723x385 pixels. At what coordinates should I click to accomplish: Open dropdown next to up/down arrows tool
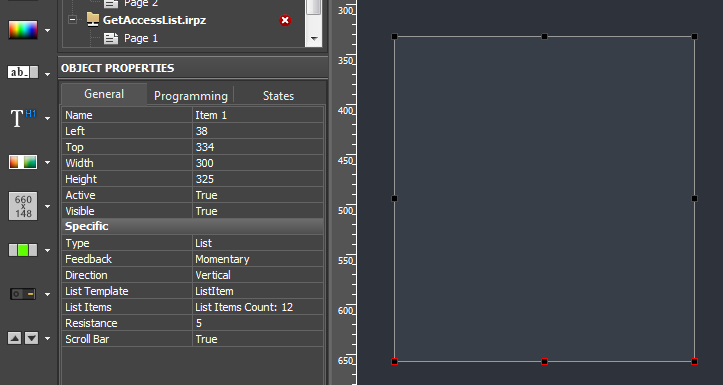click(47, 338)
